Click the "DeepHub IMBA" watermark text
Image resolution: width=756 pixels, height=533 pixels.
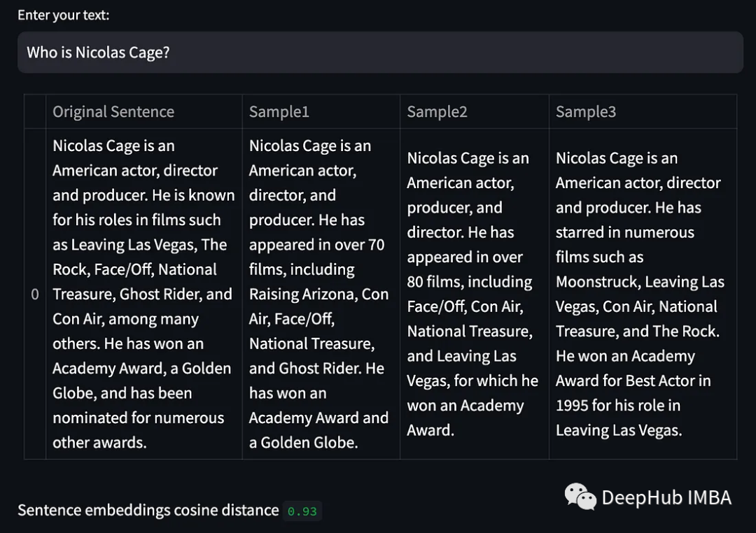click(666, 497)
